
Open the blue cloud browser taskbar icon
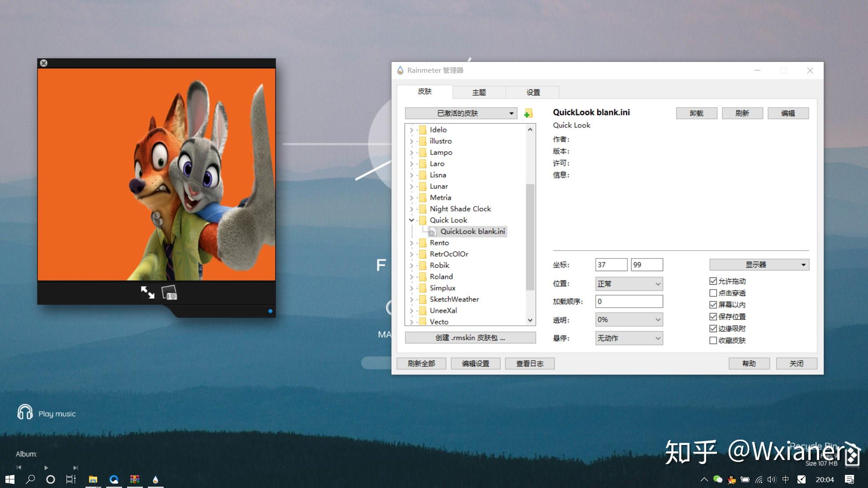pyautogui.click(x=114, y=479)
